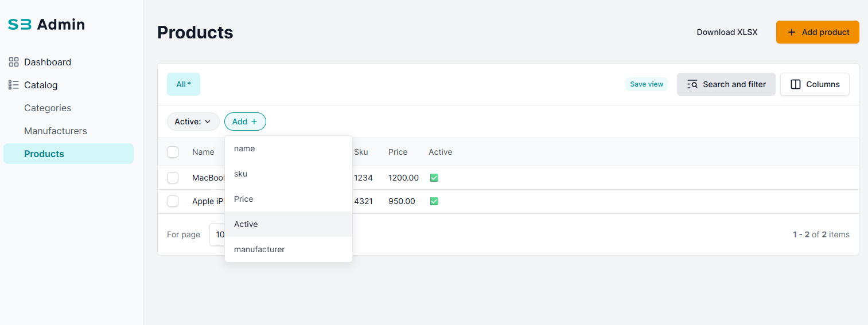The image size is (868, 325).
Task: Click Download XLSX
Action: click(727, 32)
